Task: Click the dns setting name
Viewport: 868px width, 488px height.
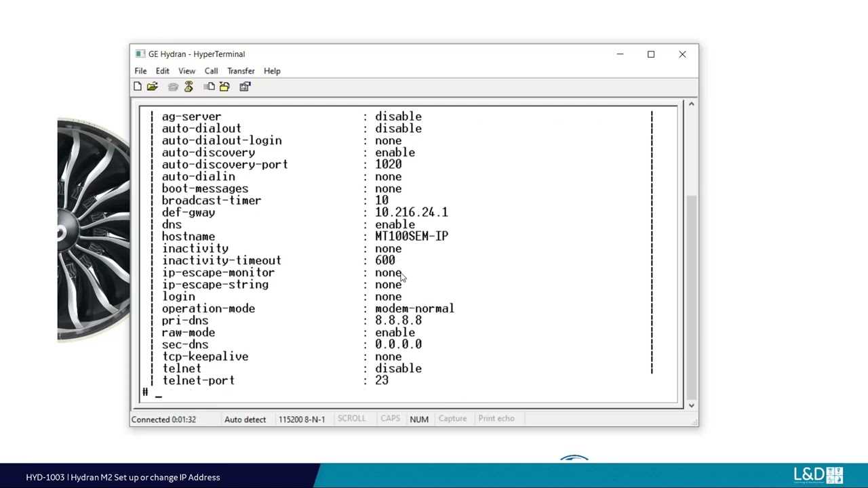Action: point(172,225)
